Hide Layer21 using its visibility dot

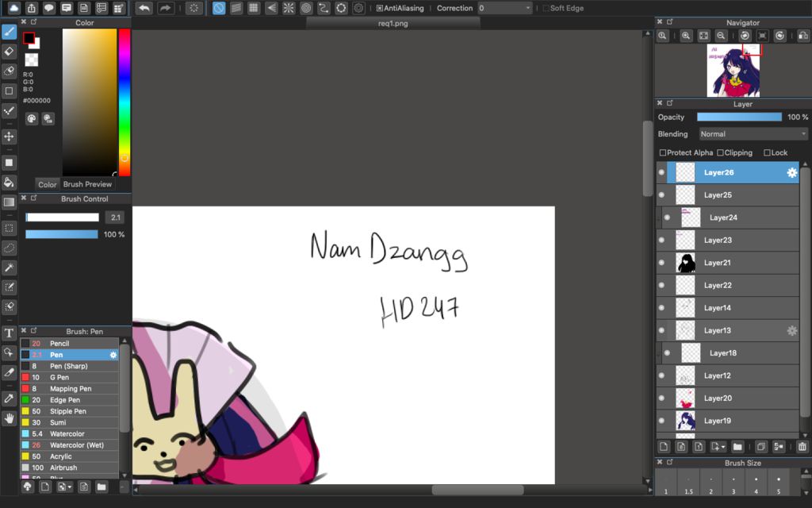tap(661, 263)
